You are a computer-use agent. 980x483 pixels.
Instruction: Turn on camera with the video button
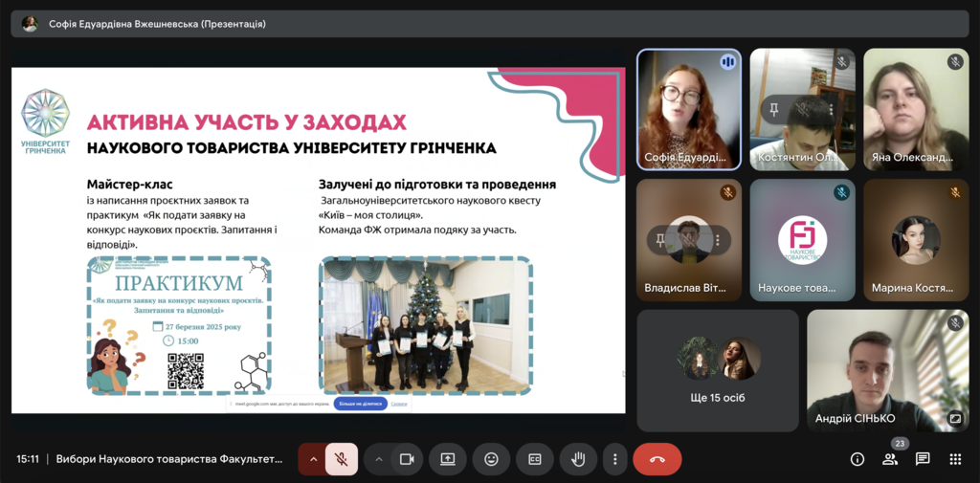coord(406,459)
